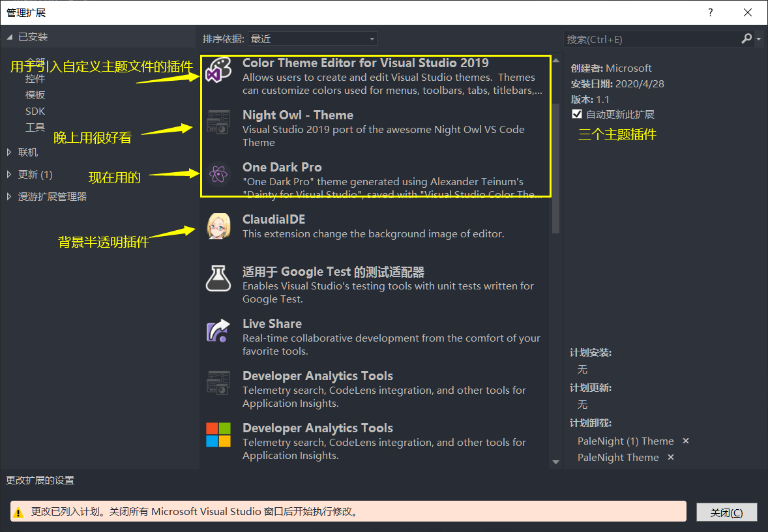Select the Color Theme Editor extension icon
The width and height of the screenshot is (768, 532).
(x=218, y=70)
